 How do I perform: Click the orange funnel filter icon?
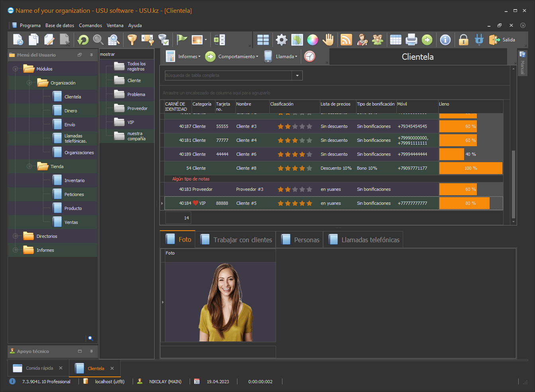pyautogui.click(x=132, y=40)
